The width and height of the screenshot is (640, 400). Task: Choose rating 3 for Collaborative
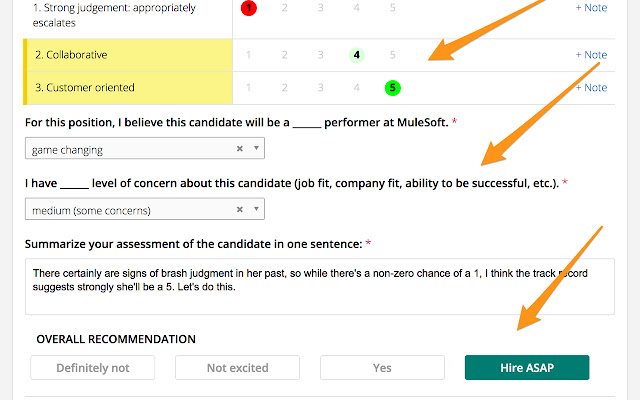pos(320,55)
